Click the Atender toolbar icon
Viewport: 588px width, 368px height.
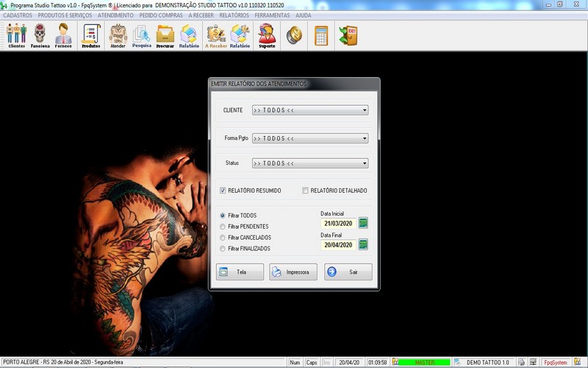[x=118, y=35]
